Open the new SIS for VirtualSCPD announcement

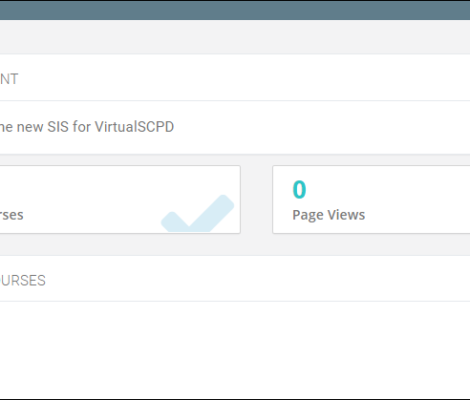(235, 127)
